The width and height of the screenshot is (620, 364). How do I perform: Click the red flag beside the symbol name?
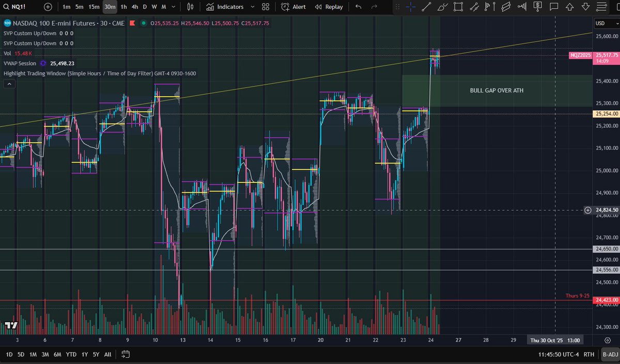tap(133, 23)
